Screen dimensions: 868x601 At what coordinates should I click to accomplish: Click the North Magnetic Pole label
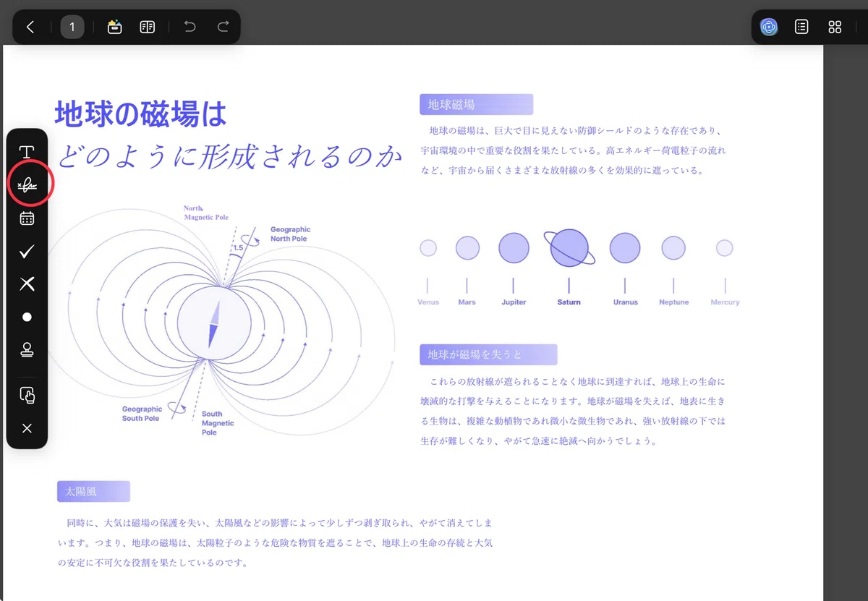[x=206, y=213]
